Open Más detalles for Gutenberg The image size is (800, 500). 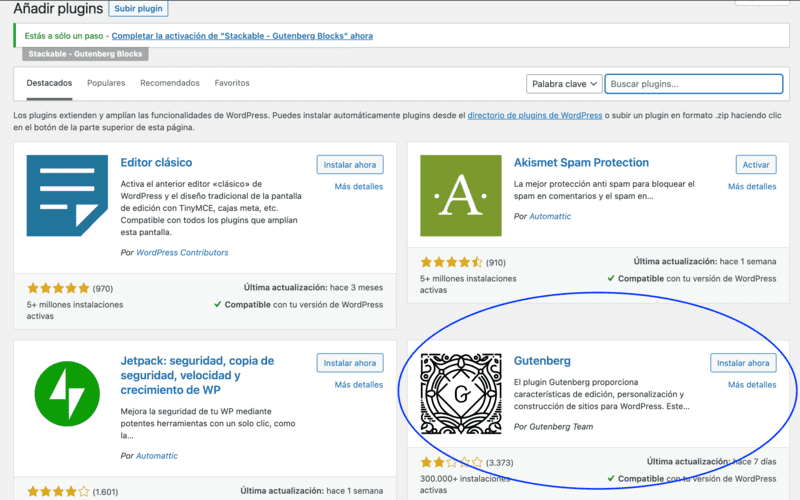[751, 385]
